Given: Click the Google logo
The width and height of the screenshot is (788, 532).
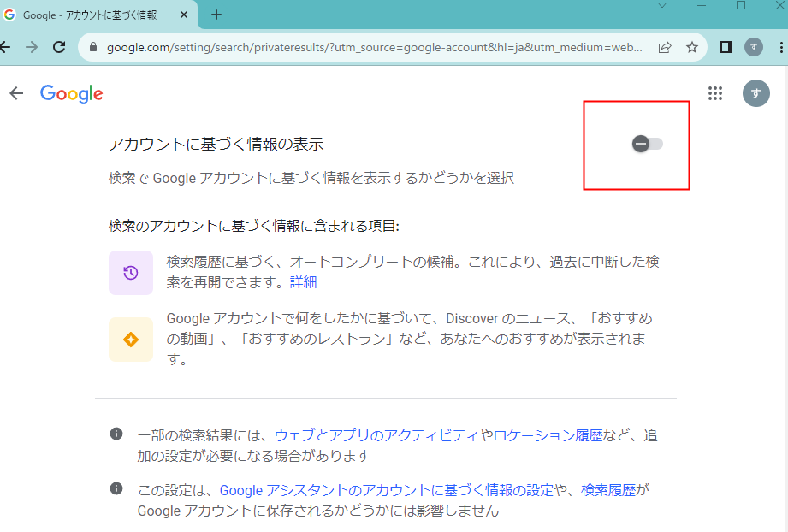Looking at the screenshot, I should click(71, 93).
